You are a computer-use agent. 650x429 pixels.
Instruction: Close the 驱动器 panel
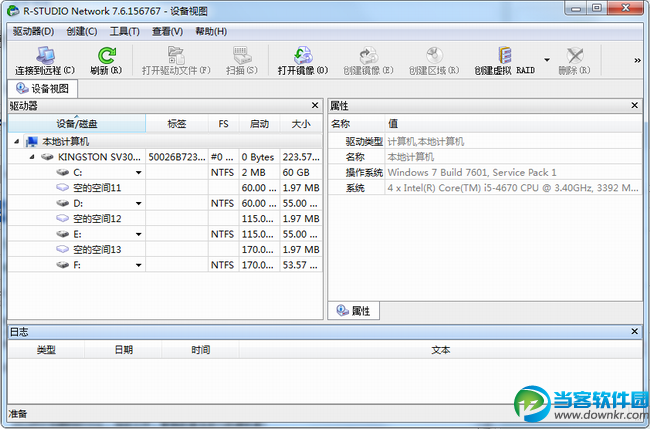[315, 105]
